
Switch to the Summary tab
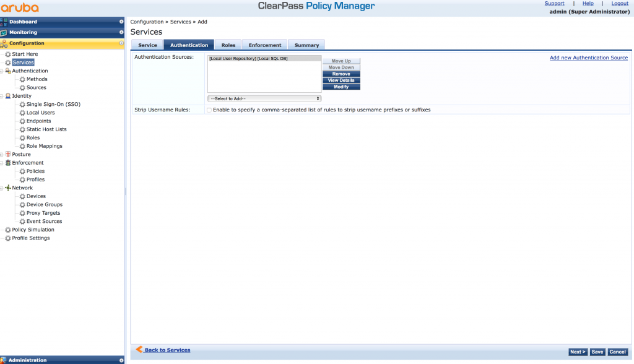coord(306,45)
